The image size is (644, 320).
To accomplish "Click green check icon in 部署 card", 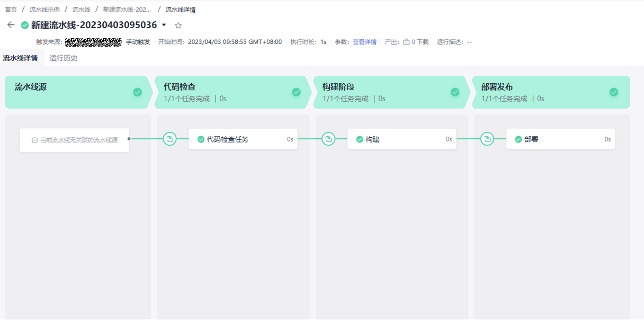I will tap(518, 139).
